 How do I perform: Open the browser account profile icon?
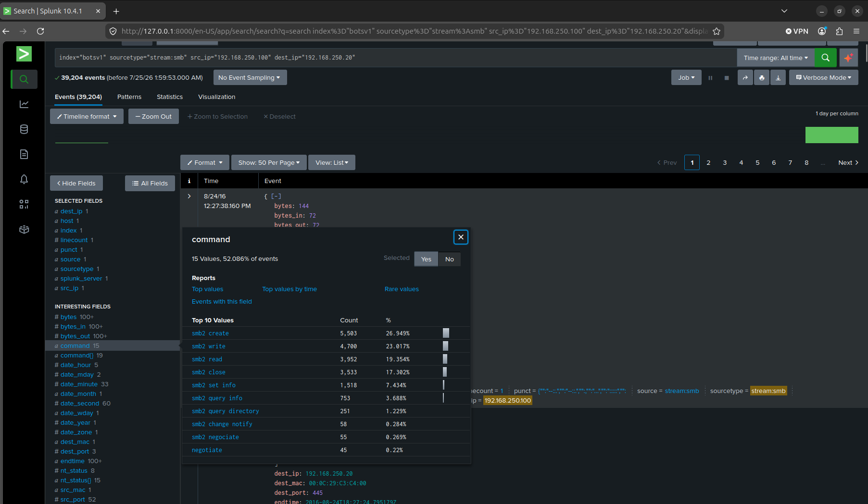pyautogui.click(x=822, y=31)
